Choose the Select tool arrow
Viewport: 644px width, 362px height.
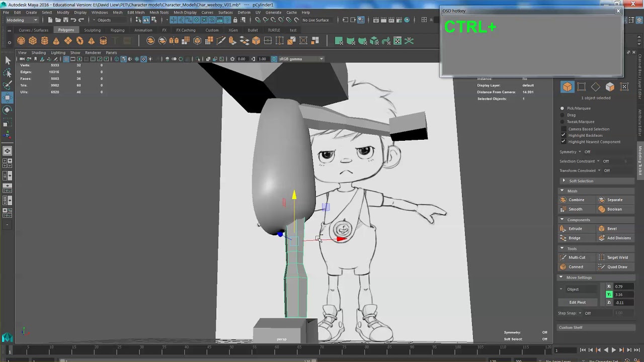[x=8, y=60]
